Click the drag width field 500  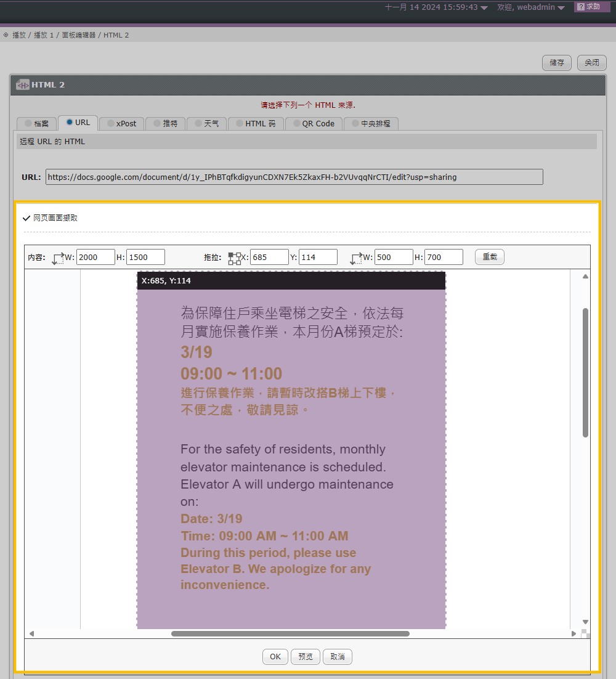(x=394, y=257)
